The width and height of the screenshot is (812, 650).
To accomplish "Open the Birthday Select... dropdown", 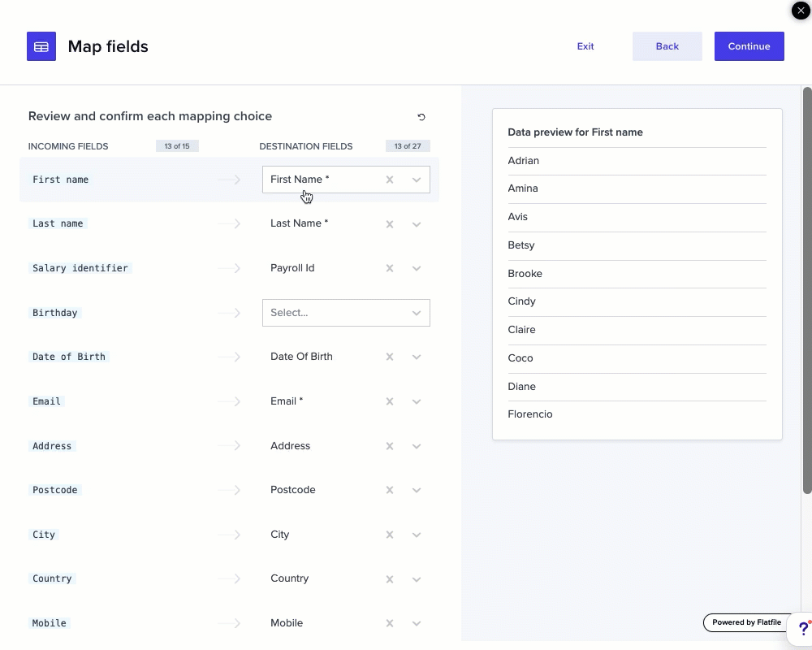I will pos(346,313).
